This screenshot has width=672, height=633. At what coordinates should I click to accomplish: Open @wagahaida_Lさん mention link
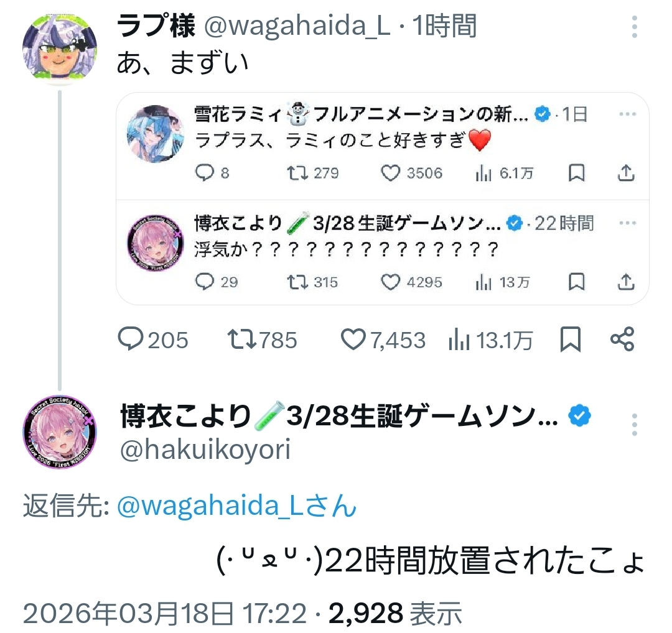coord(236,506)
